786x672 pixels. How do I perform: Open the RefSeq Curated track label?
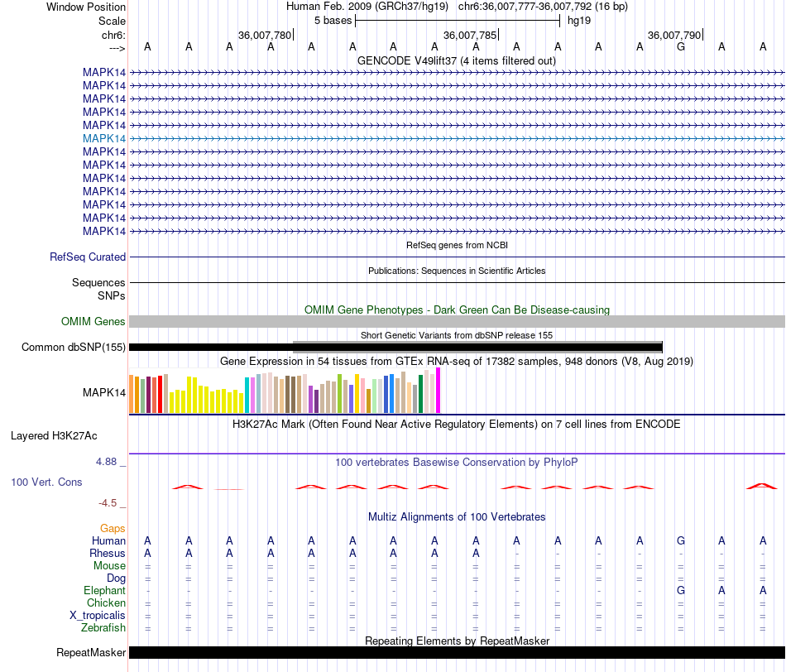tap(88, 257)
